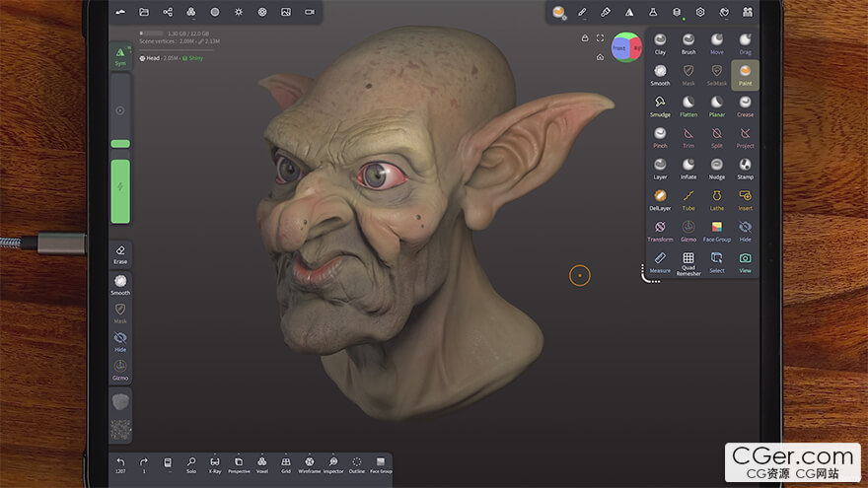Enable X-Ray view mode

coord(215,462)
